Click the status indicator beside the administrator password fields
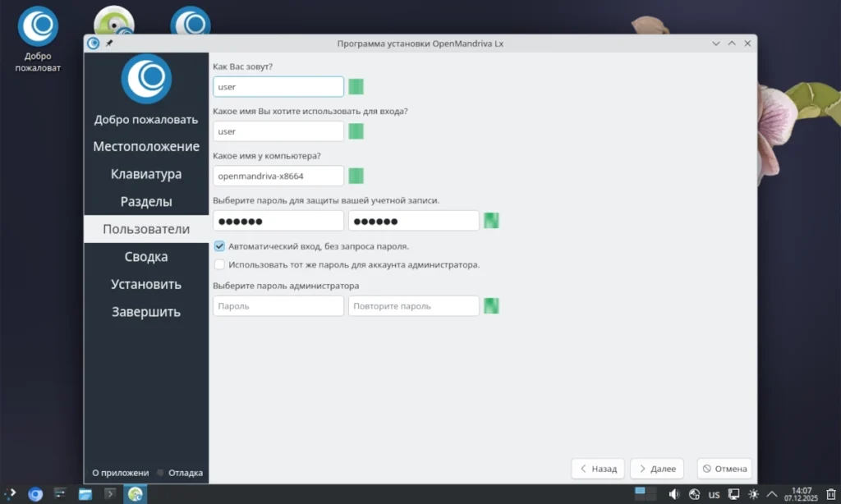841x504 pixels. [x=491, y=305]
